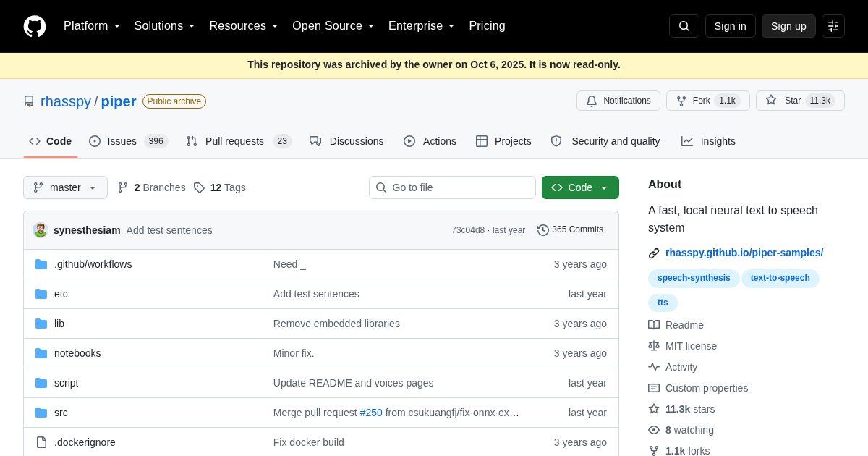Open rhasspy.github.io/piper-samples link
This screenshot has height=456, width=868.
point(744,253)
